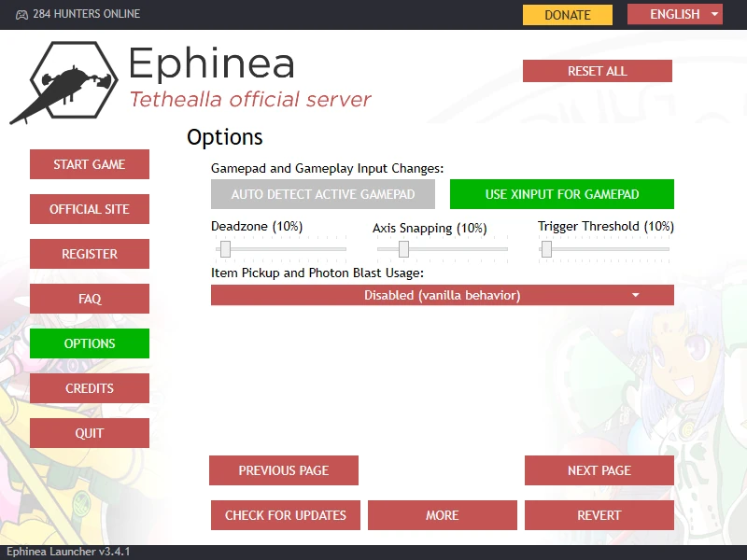Go to the NEXT PAGE of options

click(x=599, y=470)
